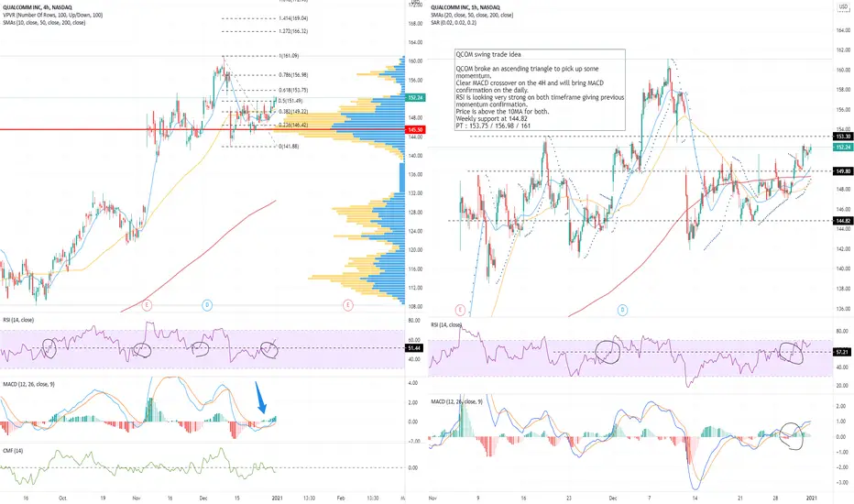Select the 1.272(166.32) Fibonacci level label
Image resolution: width=854 pixels, height=504 pixels.
click(293, 31)
